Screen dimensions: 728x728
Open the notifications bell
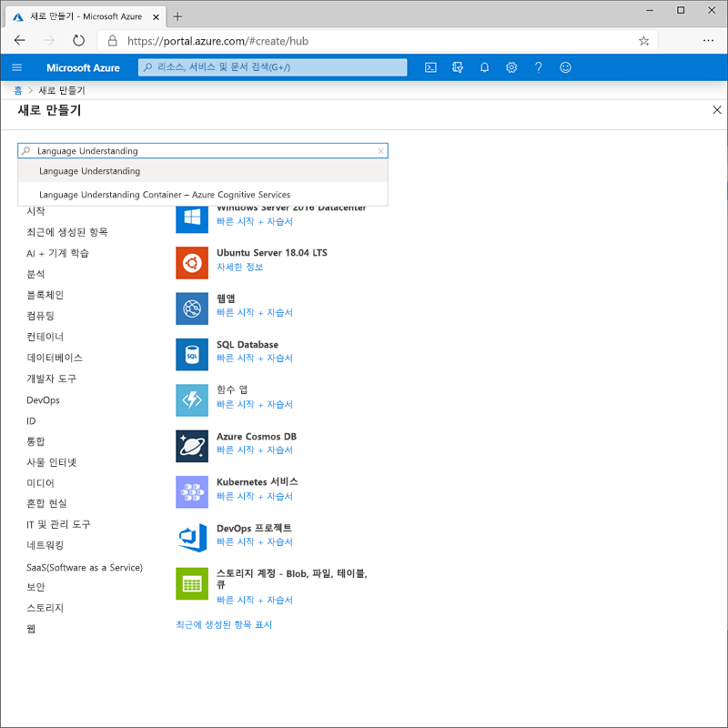pyautogui.click(x=484, y=67)
